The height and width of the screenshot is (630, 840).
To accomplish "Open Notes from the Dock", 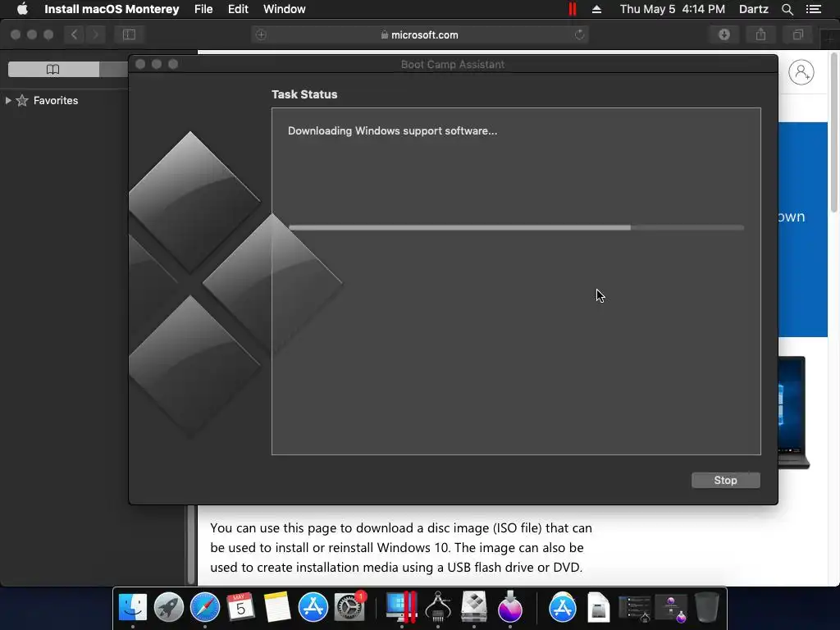I will coord(277,608).
